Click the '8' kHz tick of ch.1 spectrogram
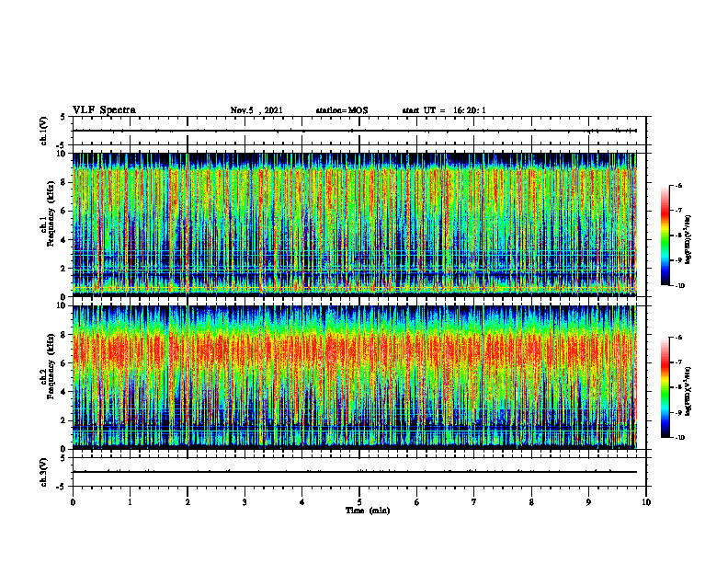728x563 pixels. [64, 182]
